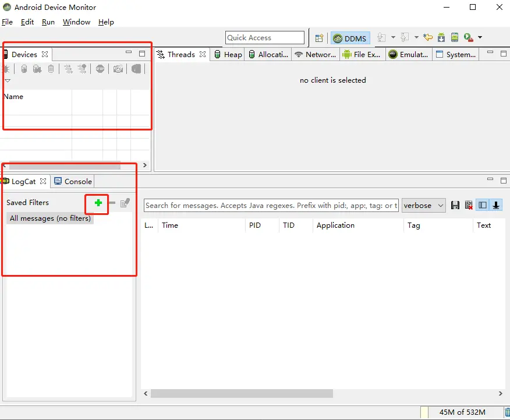Expand the Run External Tools dropdown arrow

tap(480, 37)
